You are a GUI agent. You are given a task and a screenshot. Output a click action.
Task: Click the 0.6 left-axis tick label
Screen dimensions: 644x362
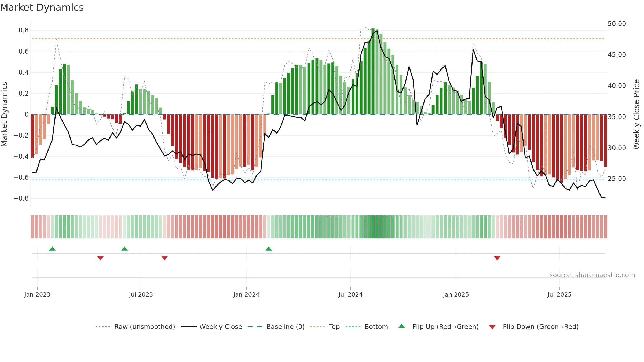(x=24, y=51)
